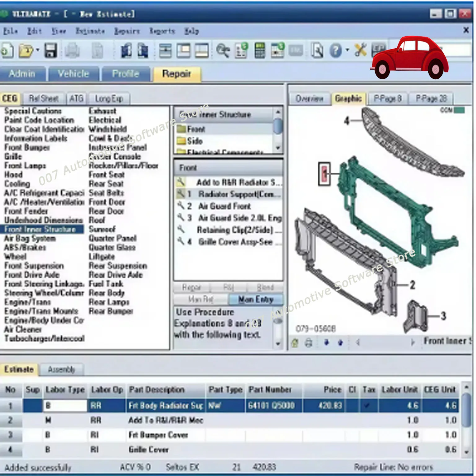This screenshot has height=476, width=476.
Task: Click the blue down arrow under graphic
Action: [x=326, y=342]
